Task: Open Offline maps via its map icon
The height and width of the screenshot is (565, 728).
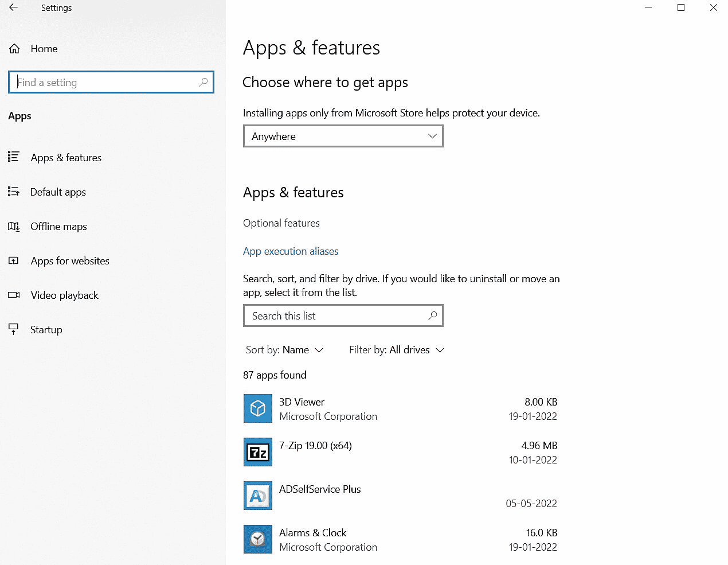Action: coord(14,226)
